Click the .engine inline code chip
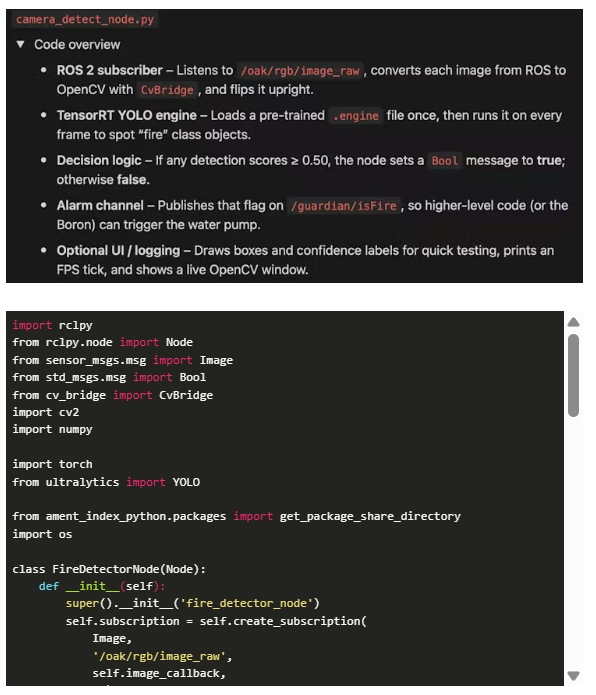This screenshot has height=695, width=596. point(356,116)
